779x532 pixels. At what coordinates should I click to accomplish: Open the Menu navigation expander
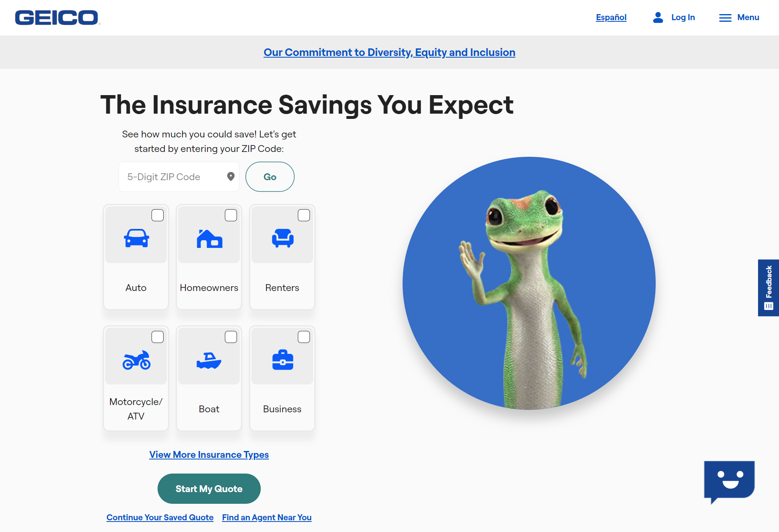tap(739, 18)
